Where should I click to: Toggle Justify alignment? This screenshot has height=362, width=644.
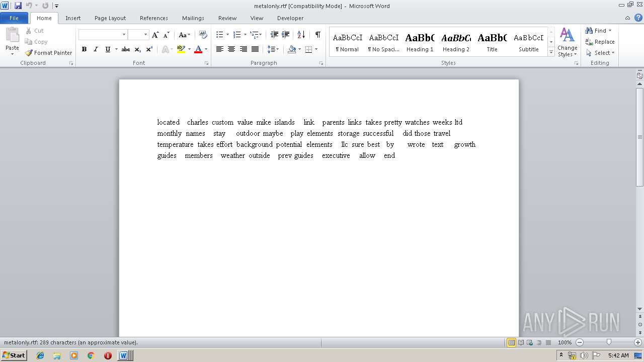coord(255,49)
